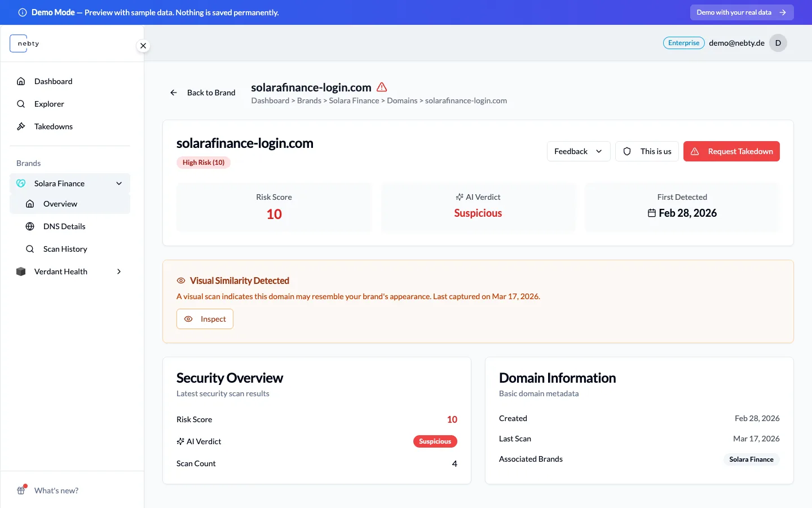
Task: Click Created date Feb 28, 2026
Action: tap(757, 418)
